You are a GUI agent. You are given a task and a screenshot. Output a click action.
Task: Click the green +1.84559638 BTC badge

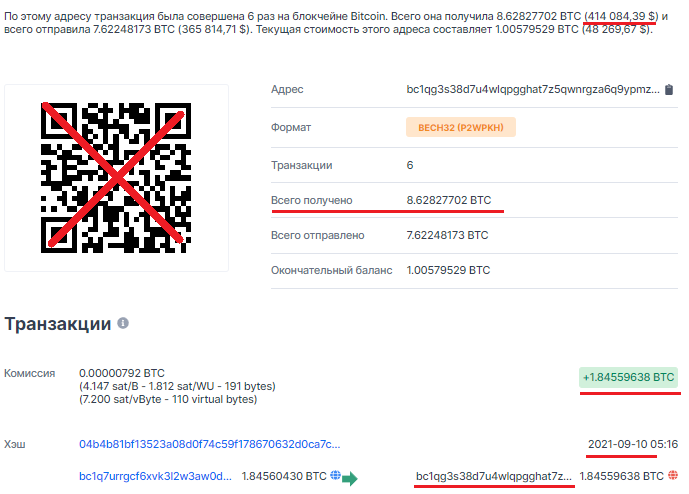628,378
